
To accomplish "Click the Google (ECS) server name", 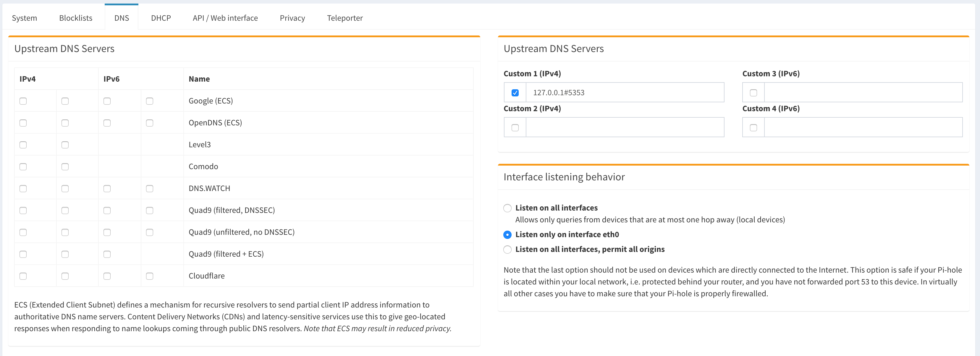I will click(x=211, y=101).
